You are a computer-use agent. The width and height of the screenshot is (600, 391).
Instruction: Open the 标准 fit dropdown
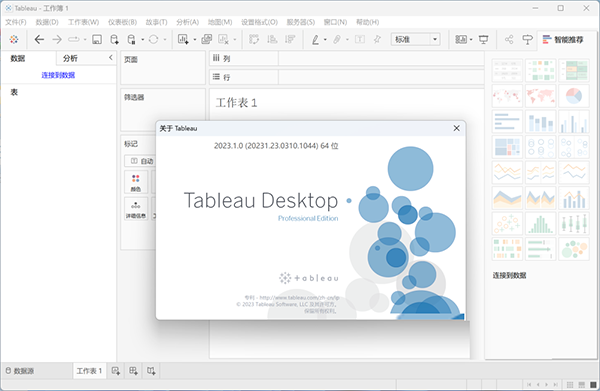point(416,39)
